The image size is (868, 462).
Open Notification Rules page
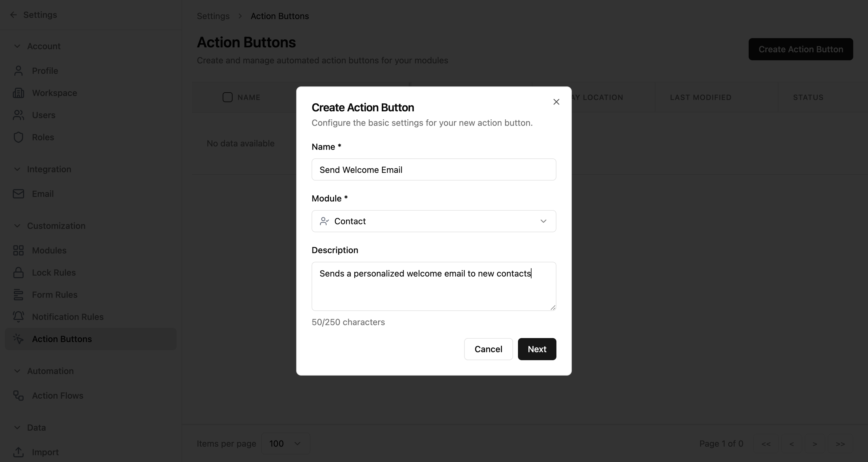point(91,317)
